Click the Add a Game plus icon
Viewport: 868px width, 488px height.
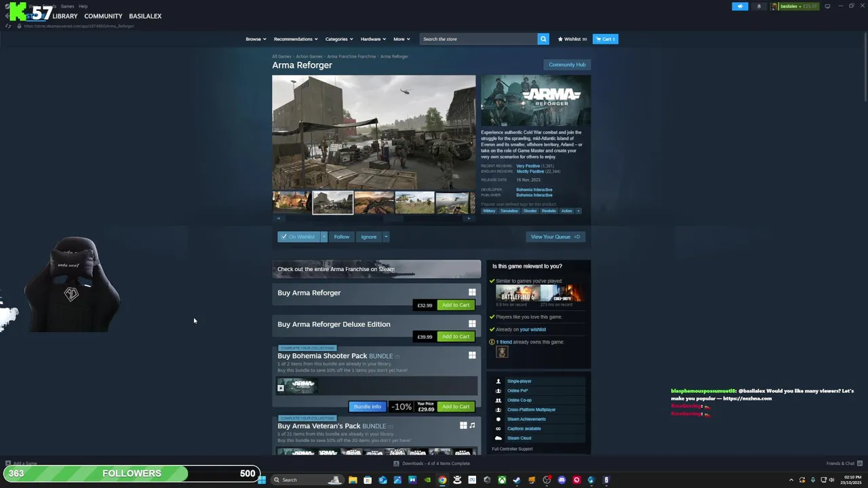[9, 464]
